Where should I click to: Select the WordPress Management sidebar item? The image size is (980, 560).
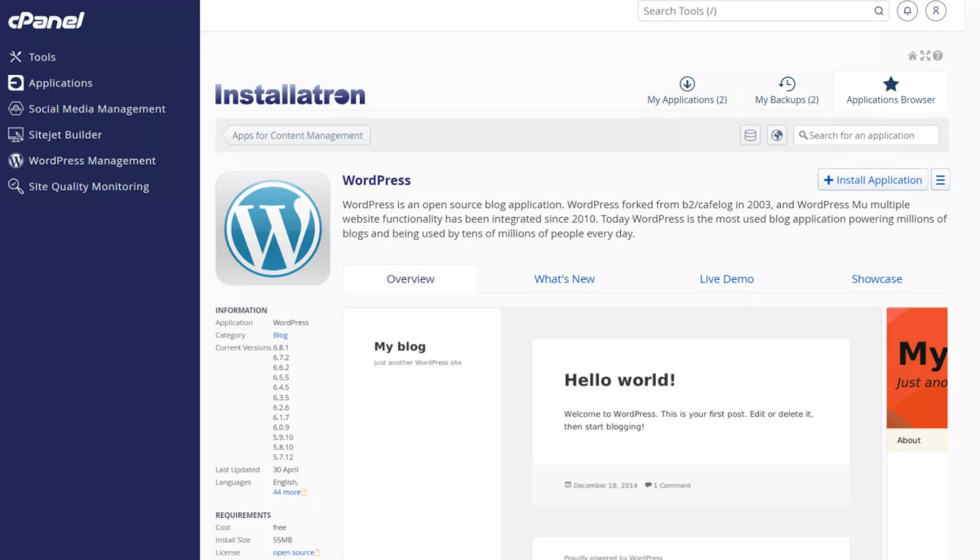[92, 161]
